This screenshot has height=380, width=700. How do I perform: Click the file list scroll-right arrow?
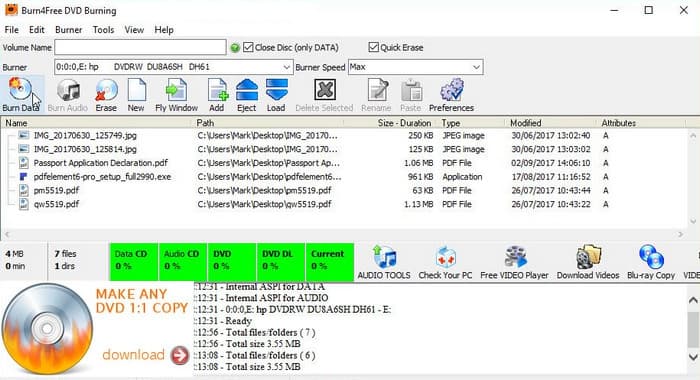pyautogui.click(x=680, y=234)
